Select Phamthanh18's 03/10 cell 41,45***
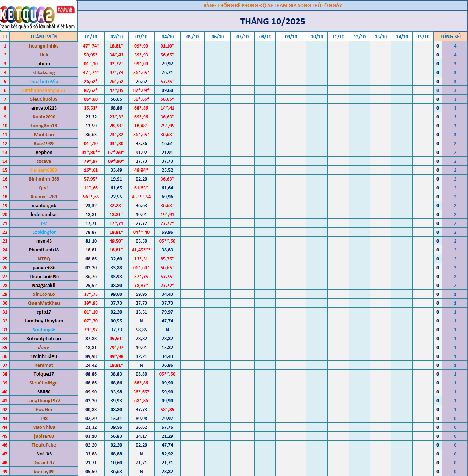468x476 pixels. (141, 250)
